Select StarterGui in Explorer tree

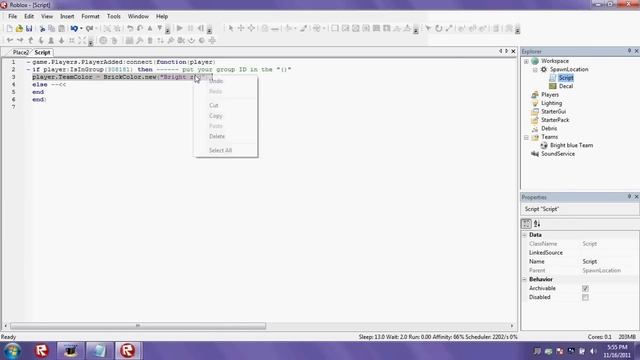click(553, 111)
